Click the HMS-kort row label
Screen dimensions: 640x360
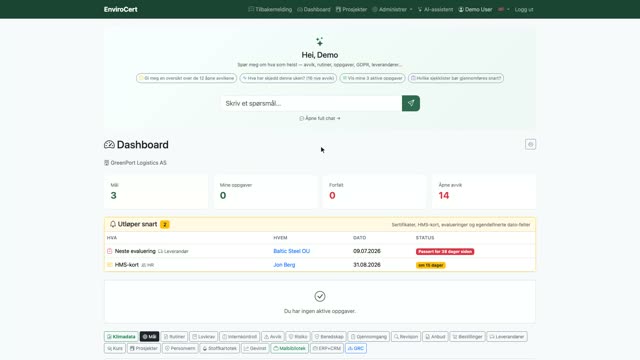tap(127, 265)
